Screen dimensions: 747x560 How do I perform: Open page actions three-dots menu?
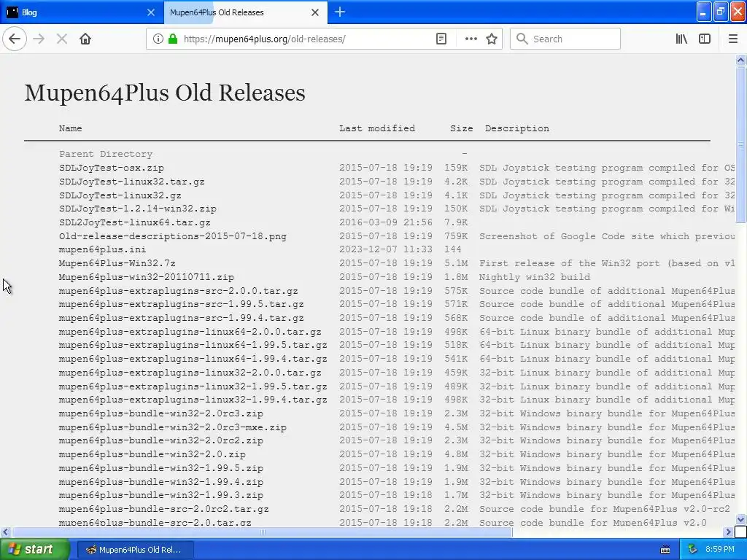[x=471, y=39]
